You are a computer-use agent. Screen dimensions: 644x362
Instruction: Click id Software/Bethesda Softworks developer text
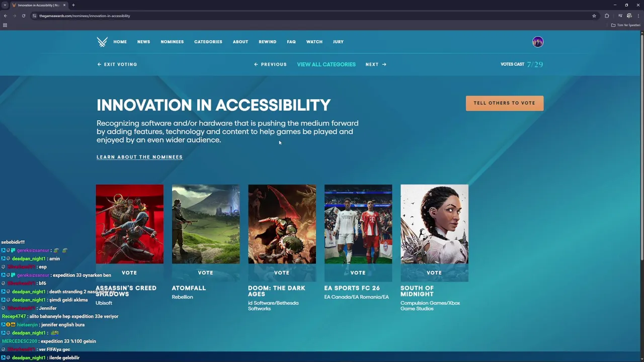[x=273, y=306]
